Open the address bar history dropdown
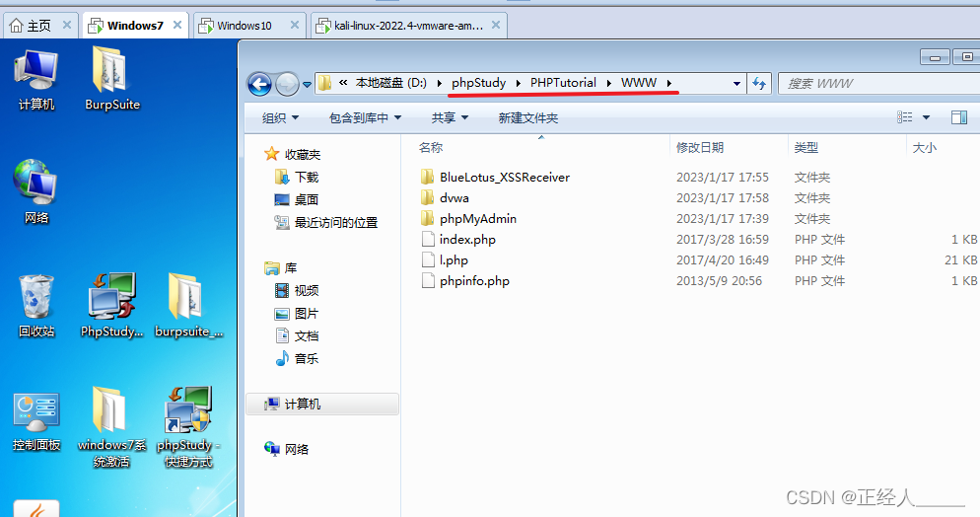The width and height of the screenshot is (980, 517). tap(736, 83)
